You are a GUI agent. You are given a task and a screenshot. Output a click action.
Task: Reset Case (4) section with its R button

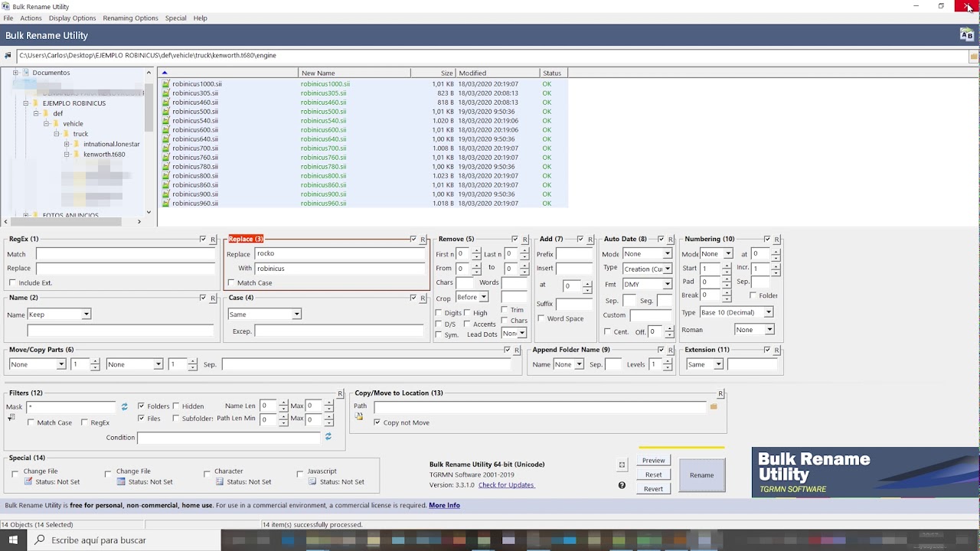pos(423,298)
